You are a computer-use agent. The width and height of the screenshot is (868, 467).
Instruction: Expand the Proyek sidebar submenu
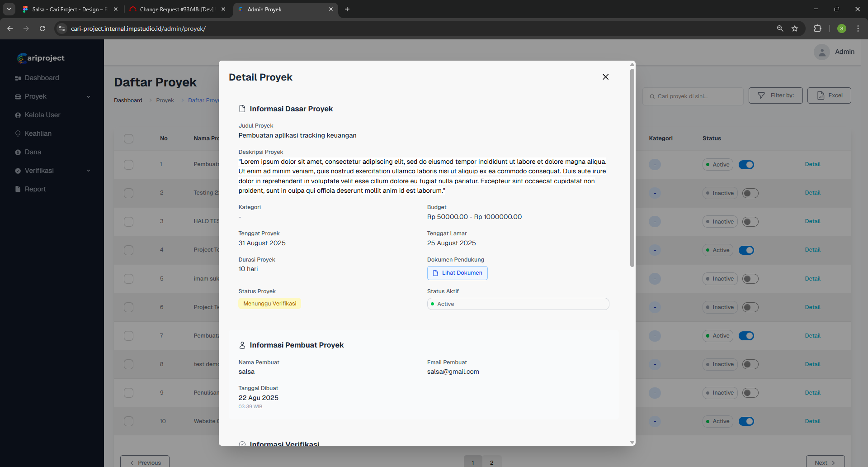point(89,97)
